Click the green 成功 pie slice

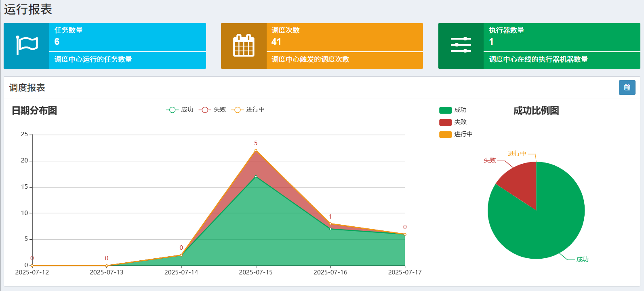point(541,226)
